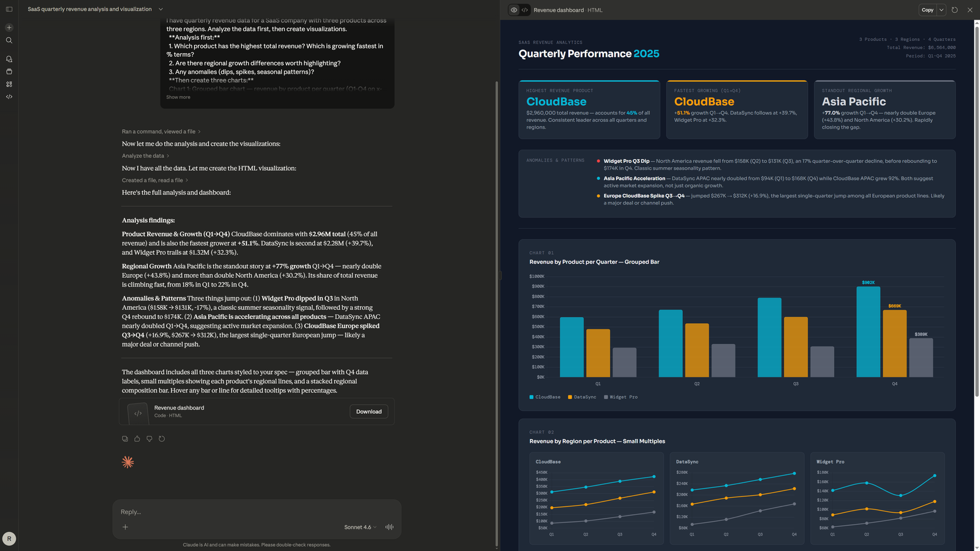Copy Claude's response with the copy icon
Viewport: 980px width, 551px height.
click(x=125, y=438)
